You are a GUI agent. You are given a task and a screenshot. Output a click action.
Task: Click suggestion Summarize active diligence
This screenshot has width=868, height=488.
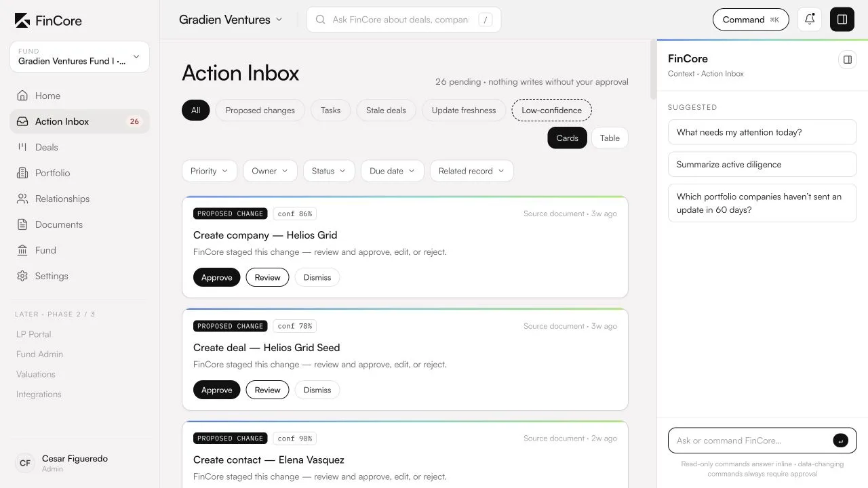point(762,165)
